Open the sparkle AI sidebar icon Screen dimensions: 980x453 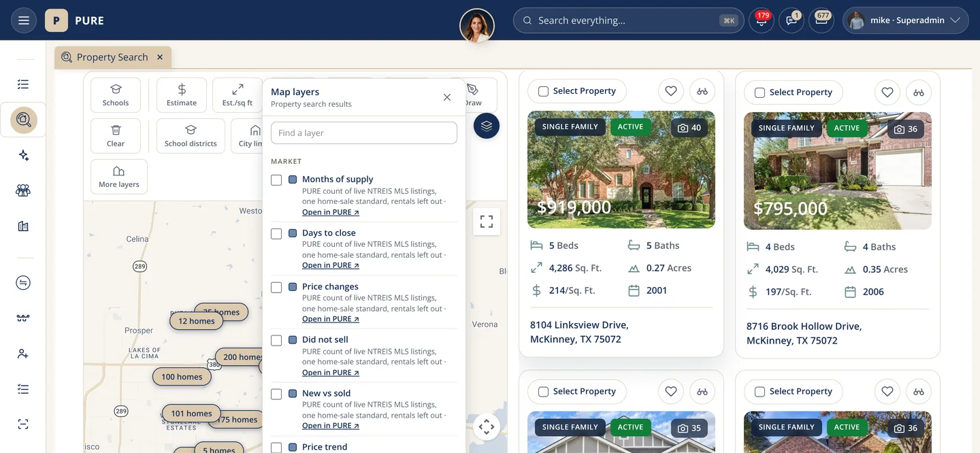pyautogui.click(x=23, y=156)
